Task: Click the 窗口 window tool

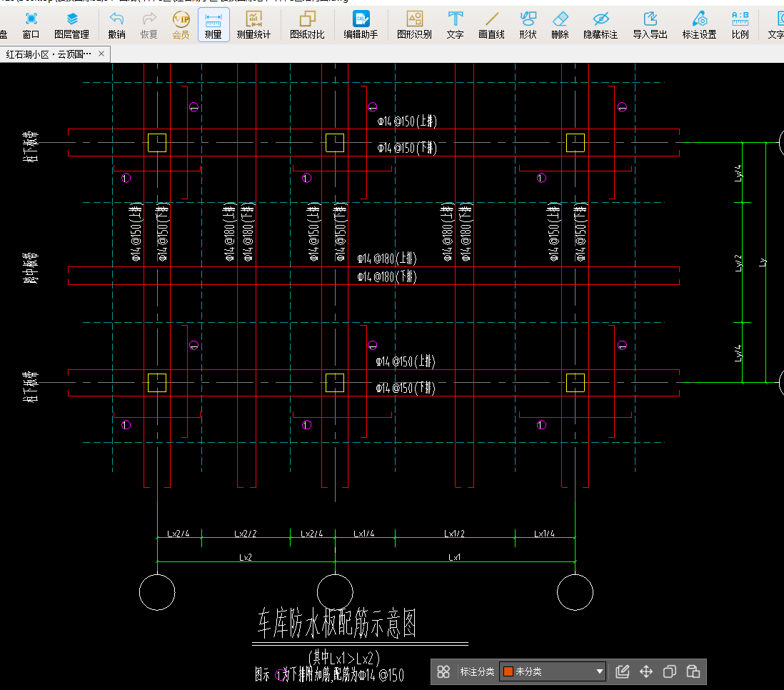Action: [31, 26]
